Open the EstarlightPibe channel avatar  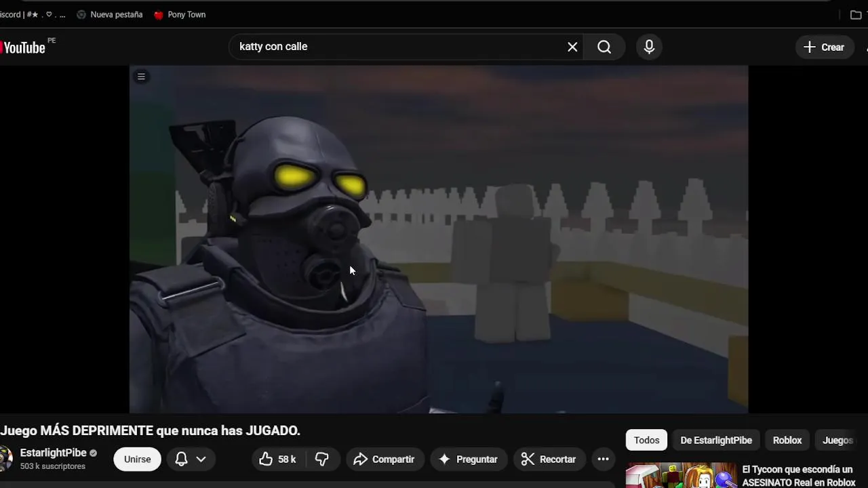tap(5, 459)
